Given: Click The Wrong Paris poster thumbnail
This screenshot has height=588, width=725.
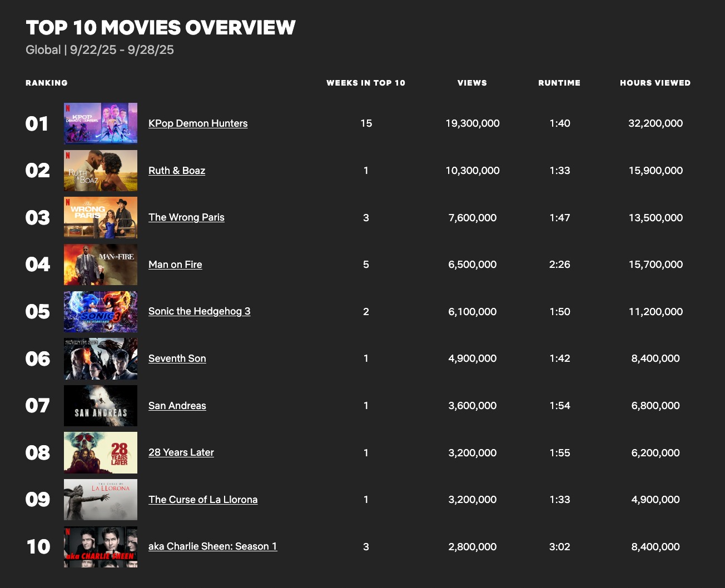Looking at the screenshot, I should pyautogui.click(x=101, y=217).
